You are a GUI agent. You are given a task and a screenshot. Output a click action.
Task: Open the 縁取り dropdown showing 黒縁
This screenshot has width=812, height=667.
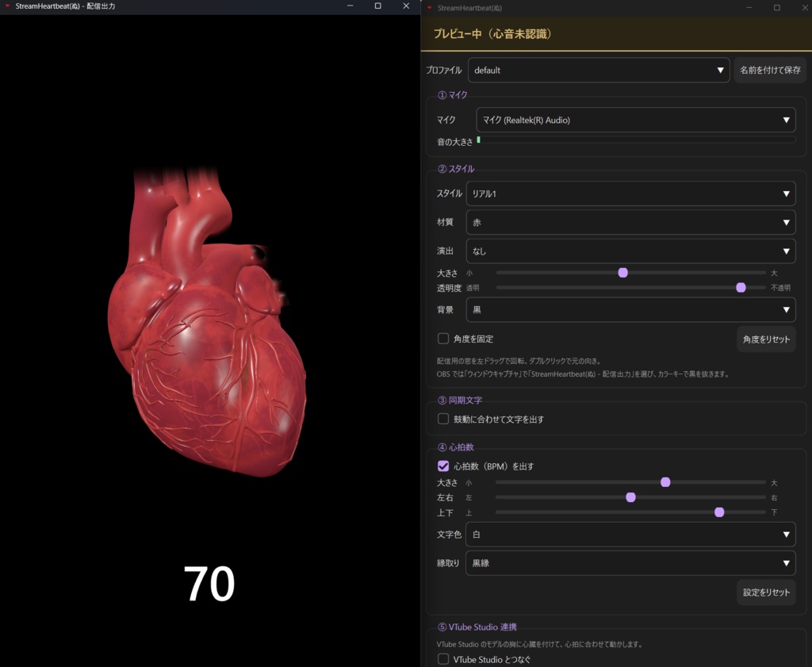click(x=630, y=563)
